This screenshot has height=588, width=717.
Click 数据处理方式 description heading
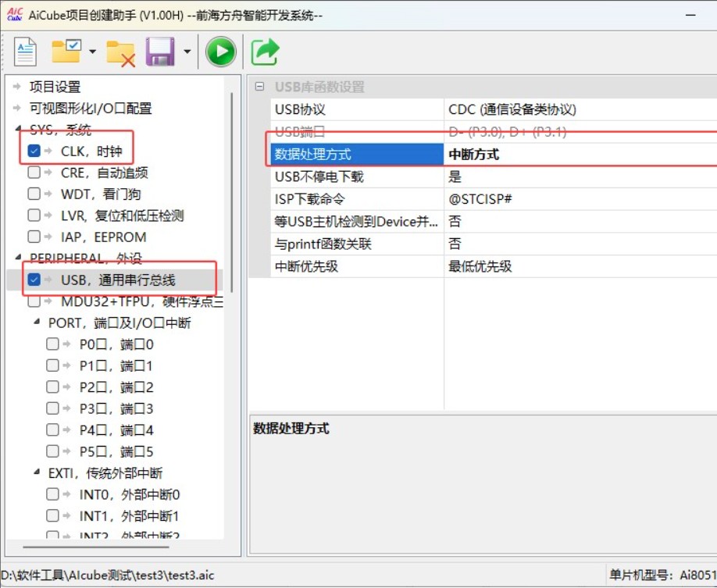291,429
